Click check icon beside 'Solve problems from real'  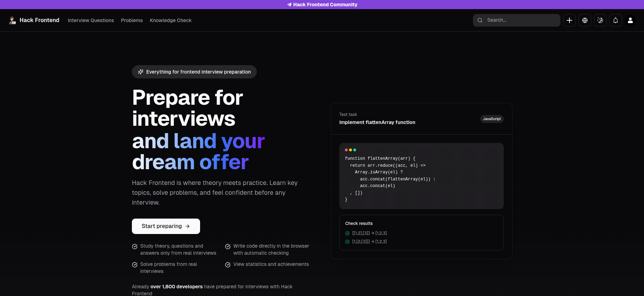(135, 265)
